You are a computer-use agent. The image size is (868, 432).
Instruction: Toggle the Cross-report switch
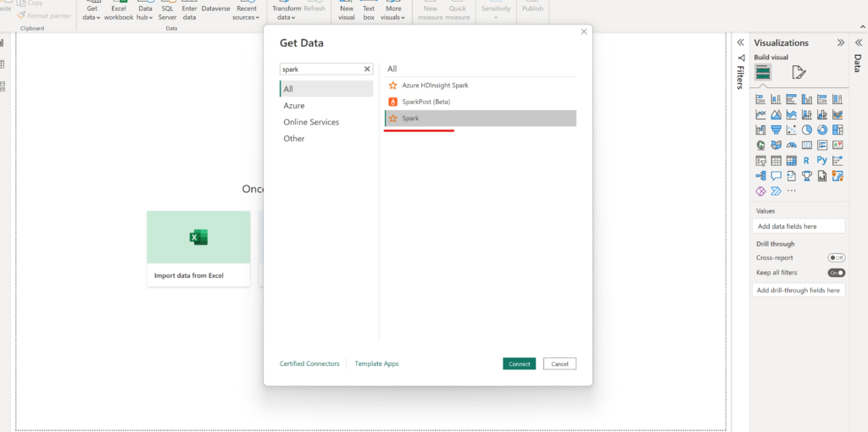click(x=836, y=258)
